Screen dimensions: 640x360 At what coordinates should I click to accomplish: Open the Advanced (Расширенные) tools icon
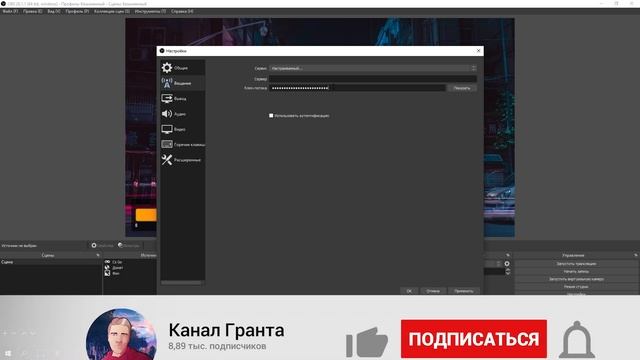coord(167,160)
